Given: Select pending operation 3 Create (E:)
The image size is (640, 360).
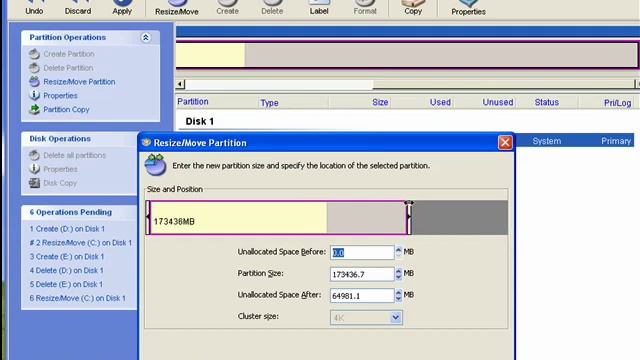Looking at the screenshot, I should 67,257.
